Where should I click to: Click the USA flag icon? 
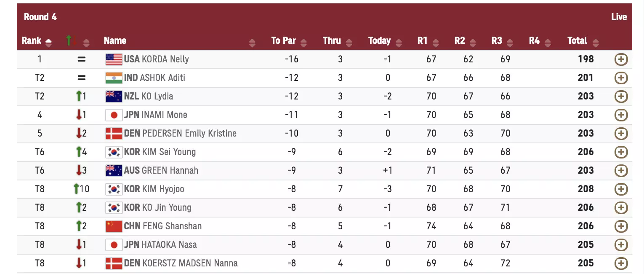point(114,59)
